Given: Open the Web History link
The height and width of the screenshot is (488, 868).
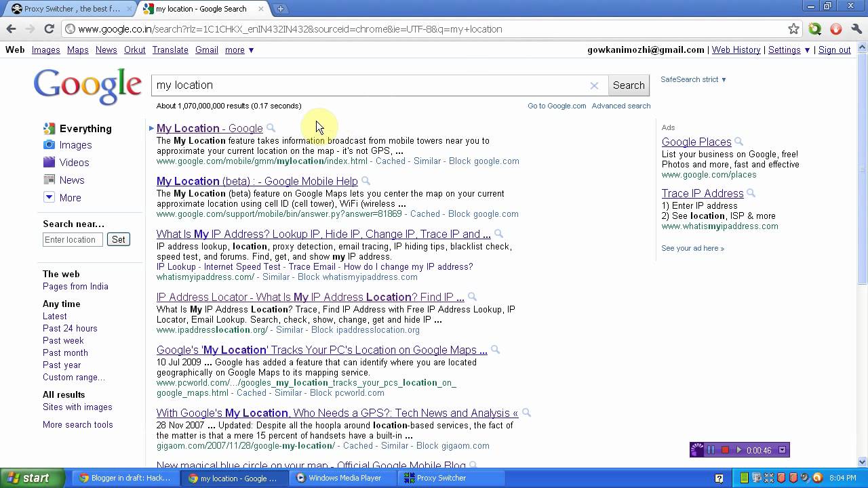Looking at the screenshot, I should coord(736,50).
